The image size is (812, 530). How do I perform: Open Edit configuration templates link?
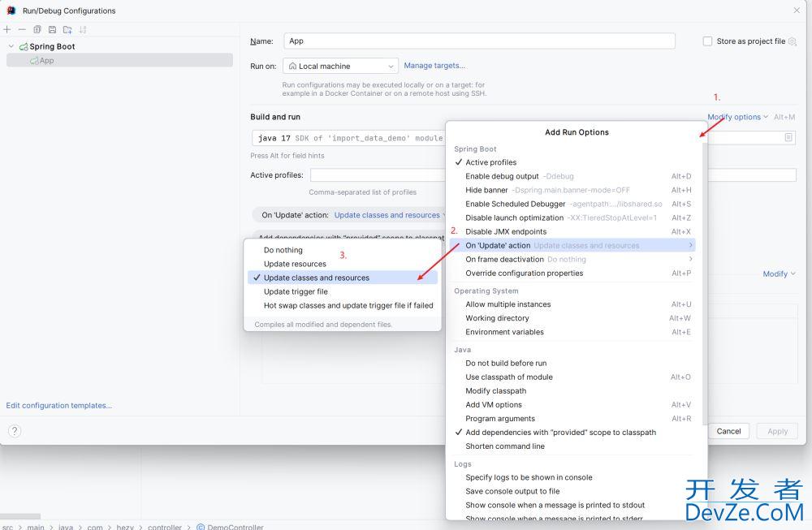(58, 405)
